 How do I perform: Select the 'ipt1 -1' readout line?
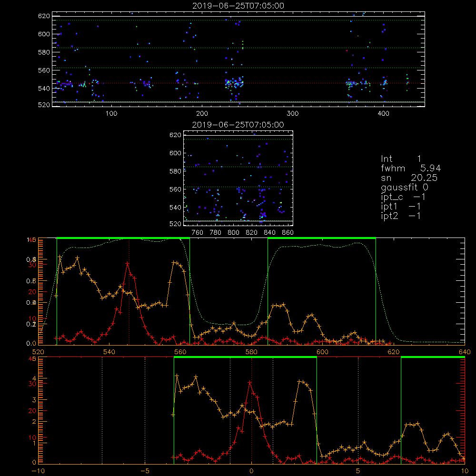[x=401, y=207]
